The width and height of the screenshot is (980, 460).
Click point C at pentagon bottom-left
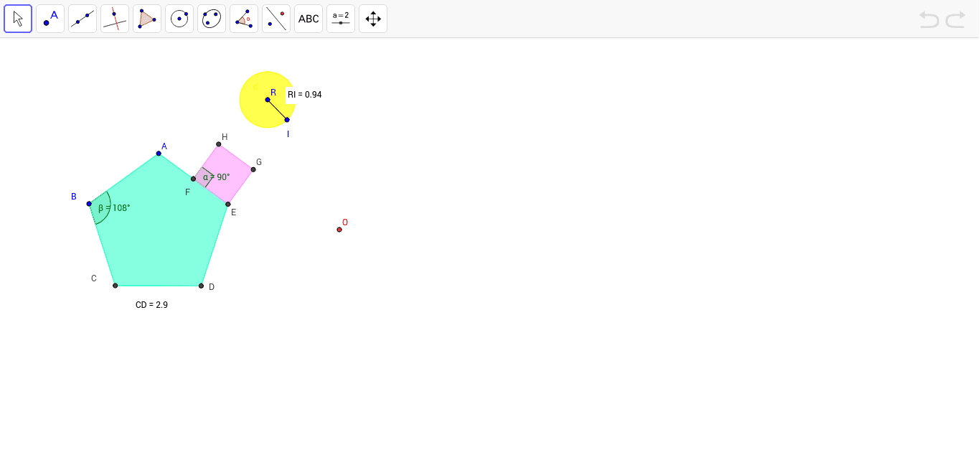click(115, 286)
